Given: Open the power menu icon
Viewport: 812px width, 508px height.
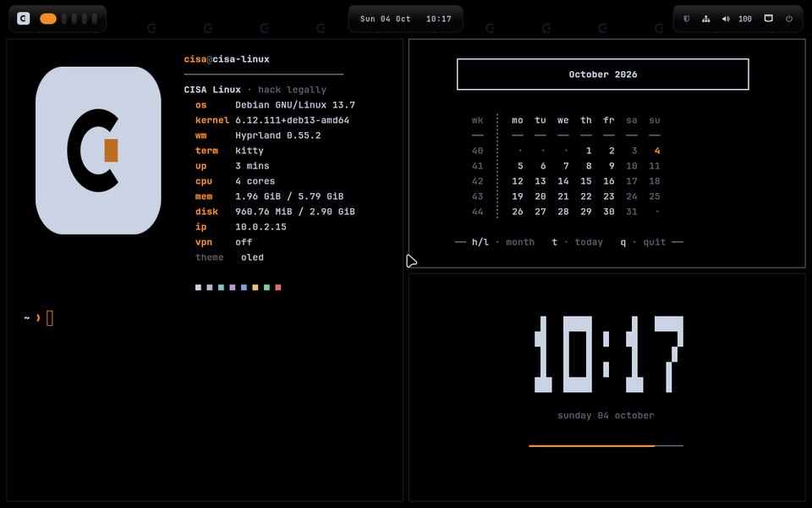Looking at the screenshot, I should (x=789, y=19).
